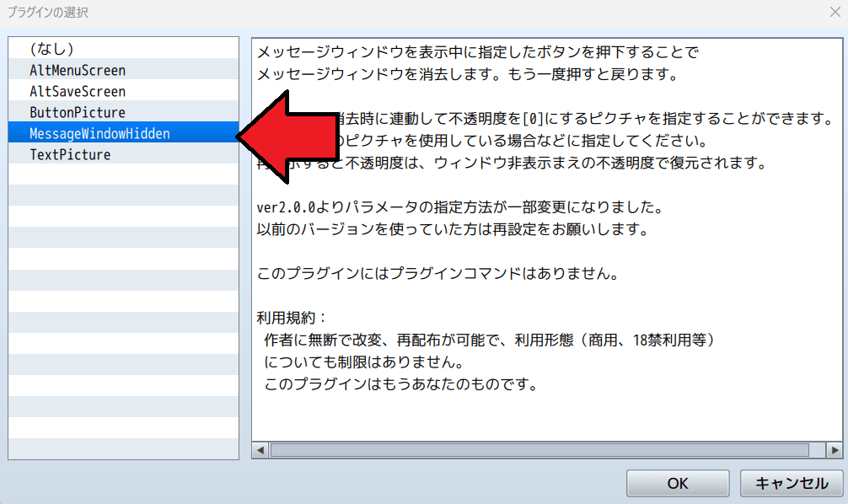
Task: Click text 以前のバージョンを使っていた方は再設定をお願いします。
Action: coord(453,228)
